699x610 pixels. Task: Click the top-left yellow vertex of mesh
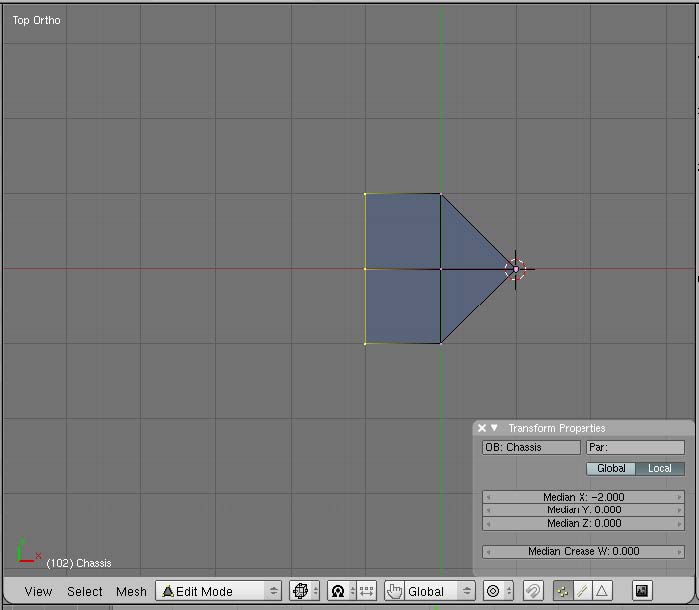(x=365, y=194)
